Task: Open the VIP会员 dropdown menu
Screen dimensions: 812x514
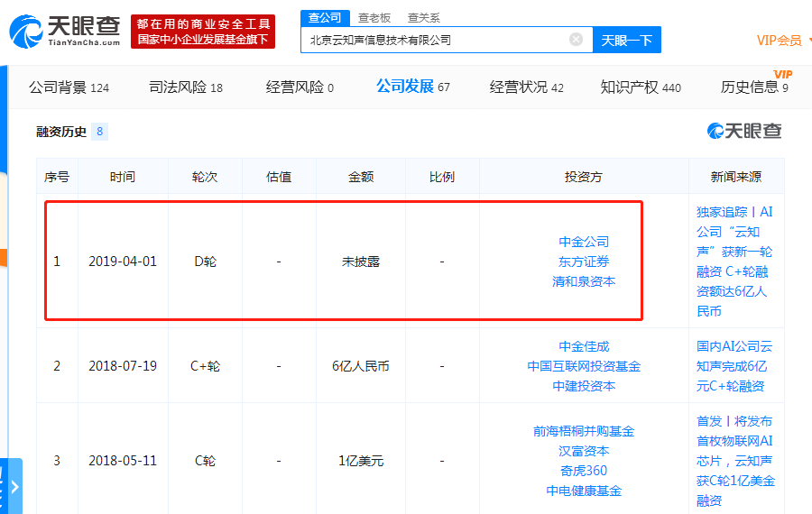Action: 782,41
